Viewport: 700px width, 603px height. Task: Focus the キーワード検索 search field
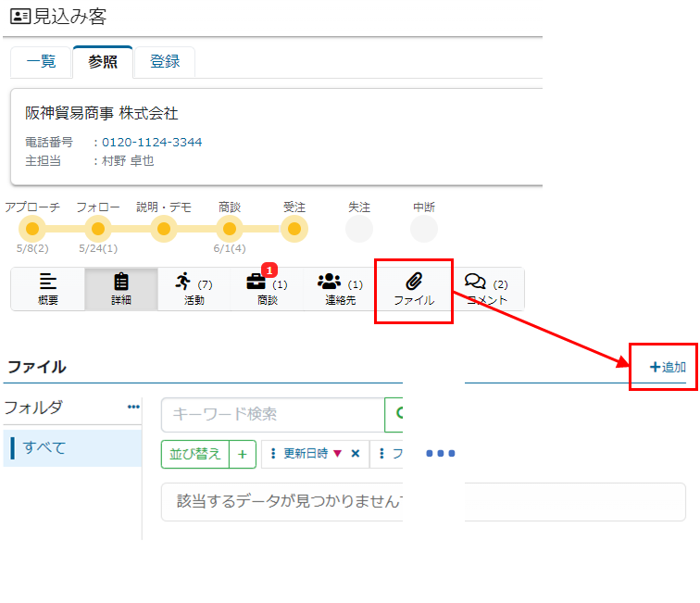pyautogui.click(x=272, y=415)
